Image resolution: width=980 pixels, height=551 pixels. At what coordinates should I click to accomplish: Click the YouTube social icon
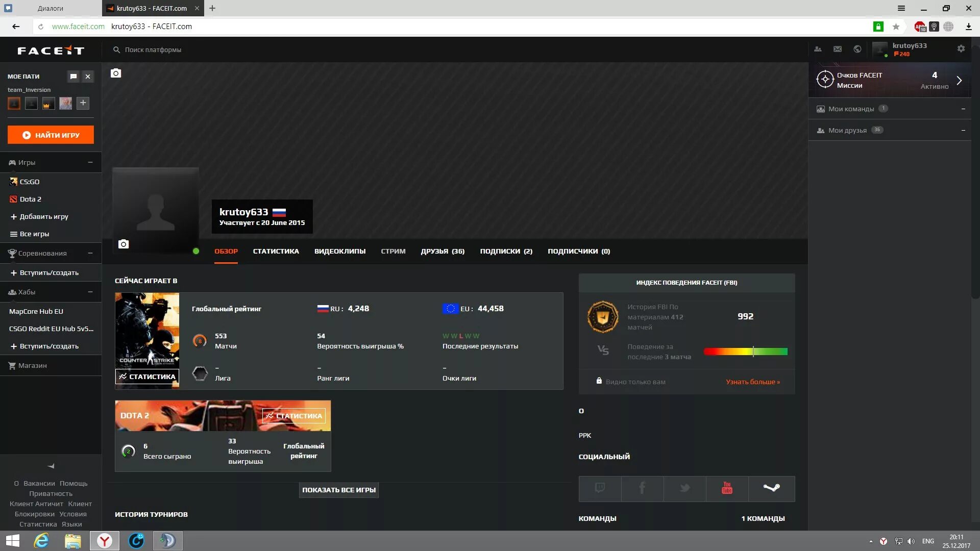coord(727,488)
